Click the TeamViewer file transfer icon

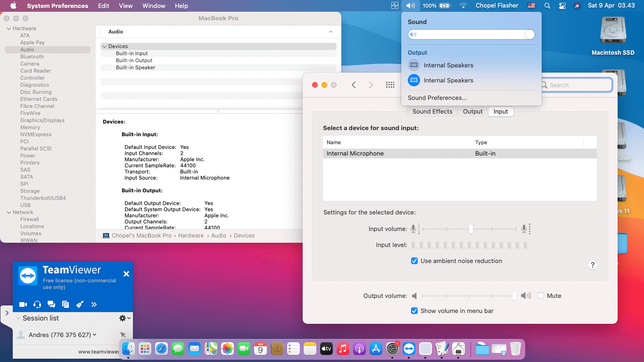[x=66, y=304]
